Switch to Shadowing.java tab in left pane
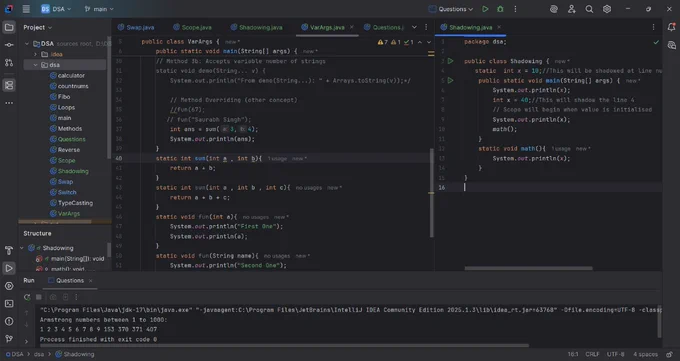Image resolution: width=680 pixels, height=361 pixels. [x=256, y=27]
